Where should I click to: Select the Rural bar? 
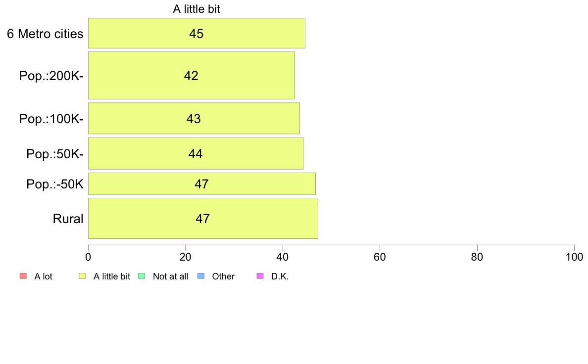click(x=203, y=218)
